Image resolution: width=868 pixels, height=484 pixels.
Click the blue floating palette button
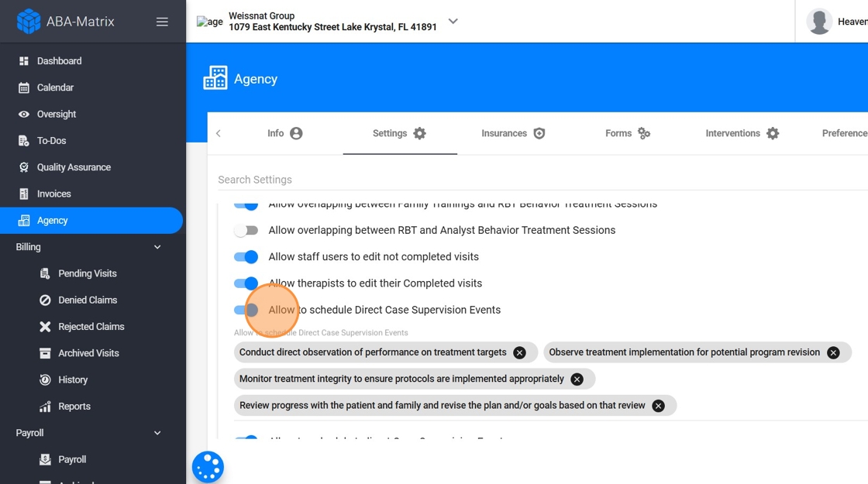208,467
